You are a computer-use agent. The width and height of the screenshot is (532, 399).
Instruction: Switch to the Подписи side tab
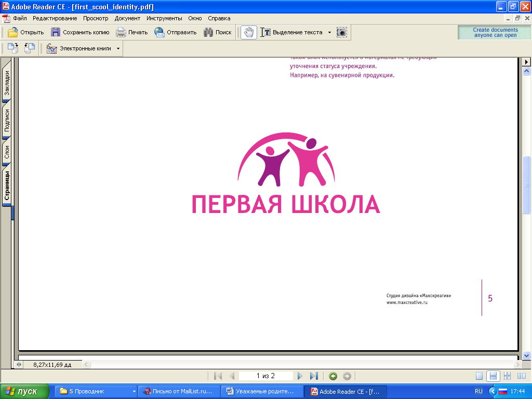7,120
